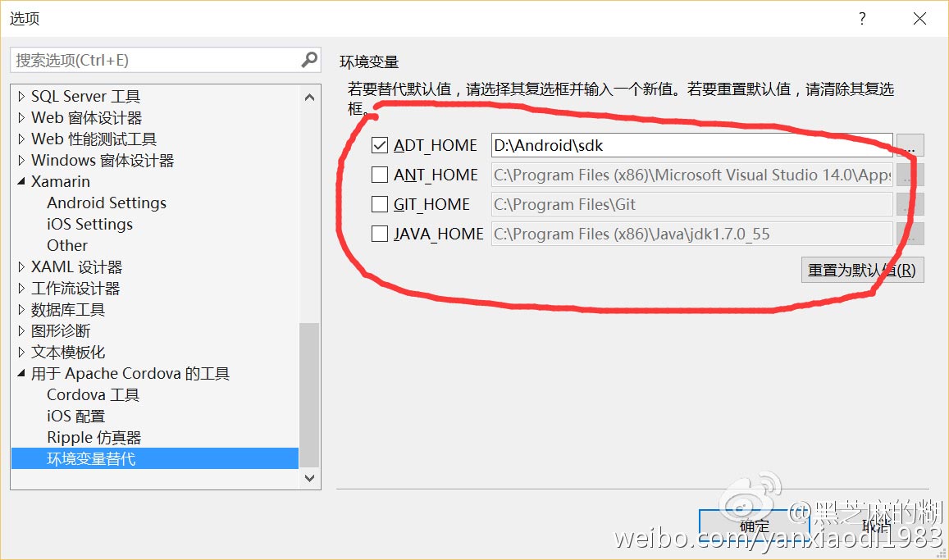
Task: Browse for ADT_HOME path with ellipsis button
Action: click(x=910, y=145)
